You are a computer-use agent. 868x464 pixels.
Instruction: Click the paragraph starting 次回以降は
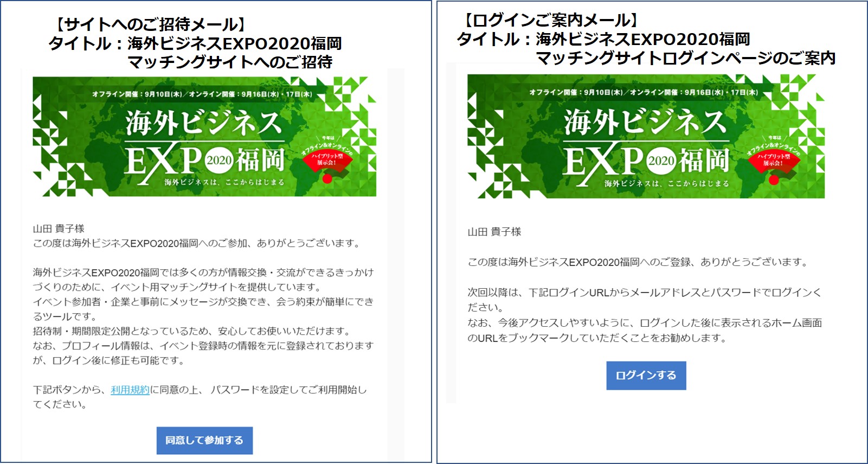coord(645,300)
